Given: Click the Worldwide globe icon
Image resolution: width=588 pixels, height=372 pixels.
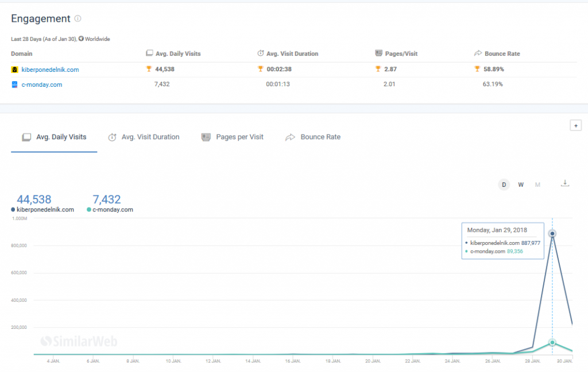Looking at the screenshot, I should pos(81,39).
